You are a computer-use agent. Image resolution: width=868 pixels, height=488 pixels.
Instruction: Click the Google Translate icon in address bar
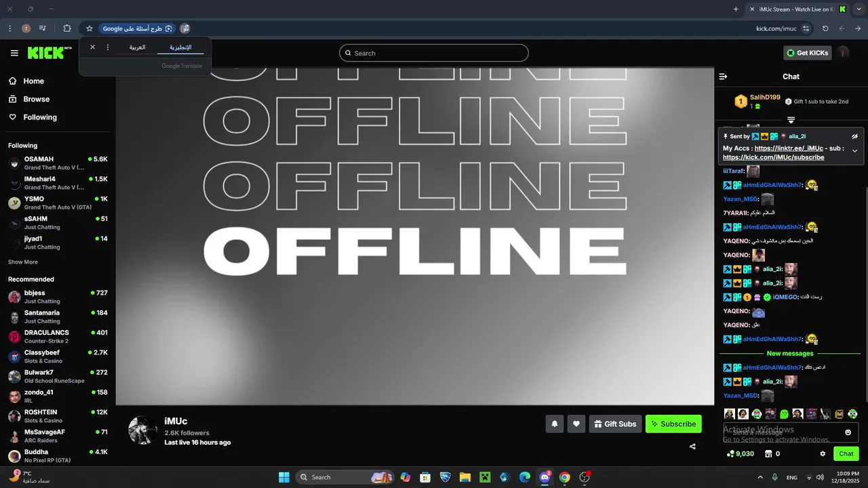tap(185, 28)
